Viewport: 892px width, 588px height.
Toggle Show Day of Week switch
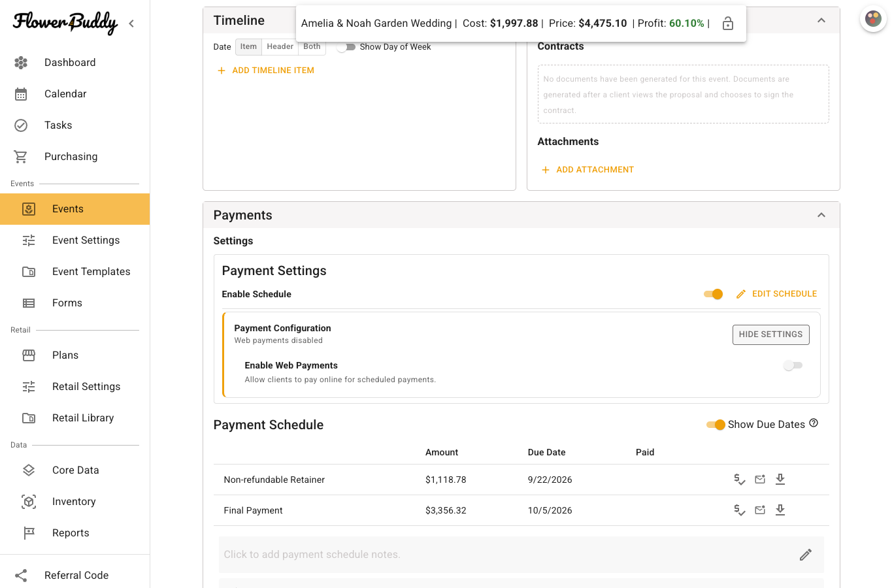click(346, 47)
